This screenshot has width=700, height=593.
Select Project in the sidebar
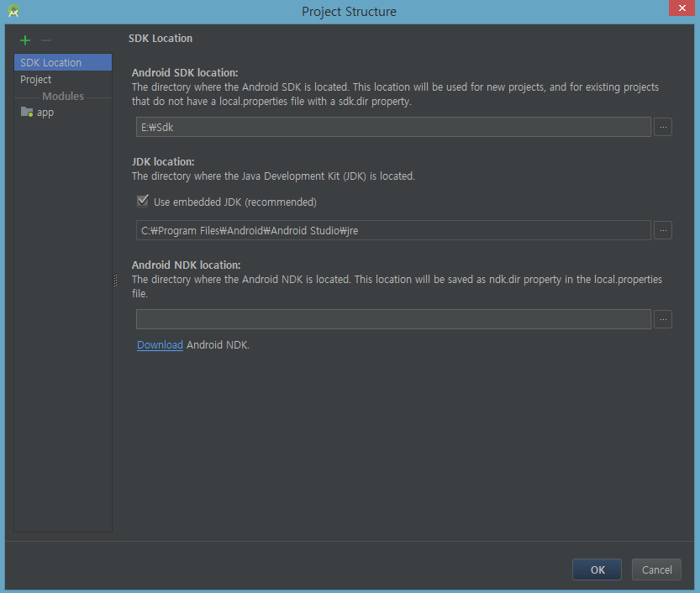click(x=63, y=80)
